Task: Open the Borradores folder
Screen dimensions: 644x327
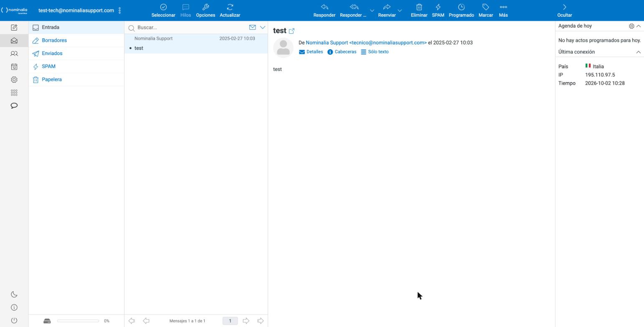Action: [x=76, y=40]
